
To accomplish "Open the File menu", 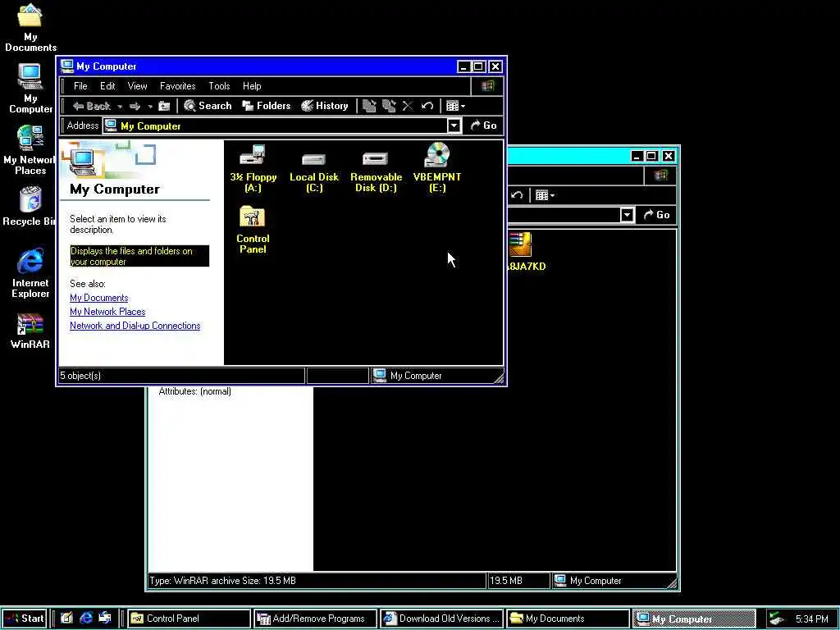I will [x=80, y=85].
